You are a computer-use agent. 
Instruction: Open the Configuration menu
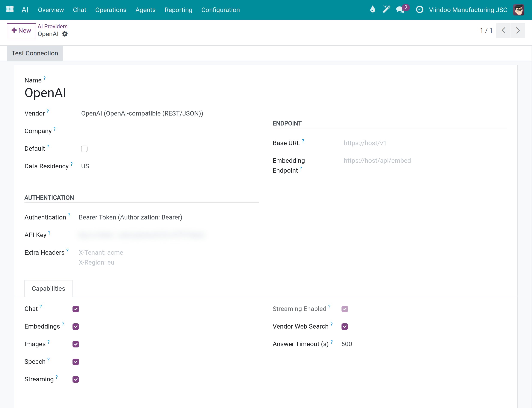[x=221, y=10]
